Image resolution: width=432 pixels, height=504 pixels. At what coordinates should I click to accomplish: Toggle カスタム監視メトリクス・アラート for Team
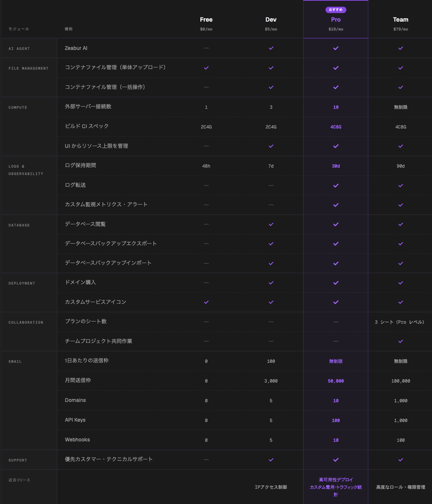click(x=400, y=205)
